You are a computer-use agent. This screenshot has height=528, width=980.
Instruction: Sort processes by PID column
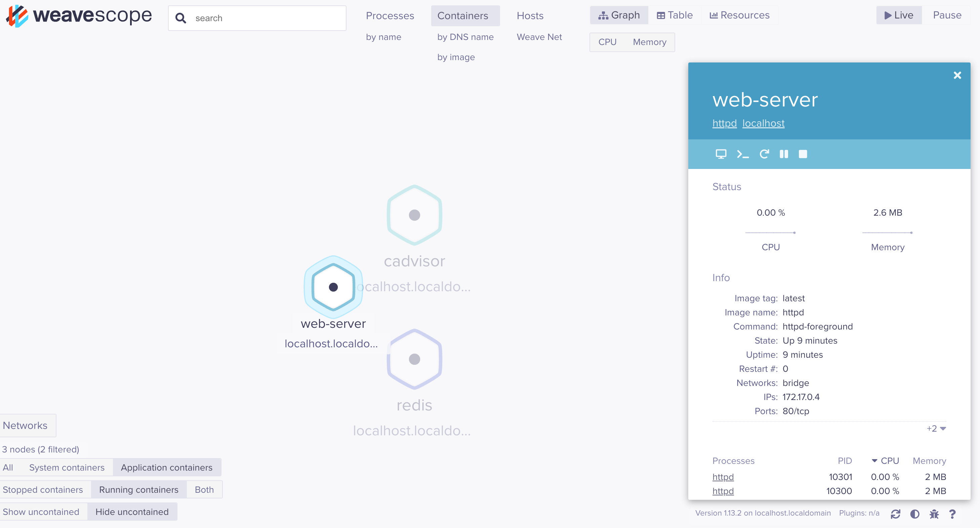tap(845, 460)
